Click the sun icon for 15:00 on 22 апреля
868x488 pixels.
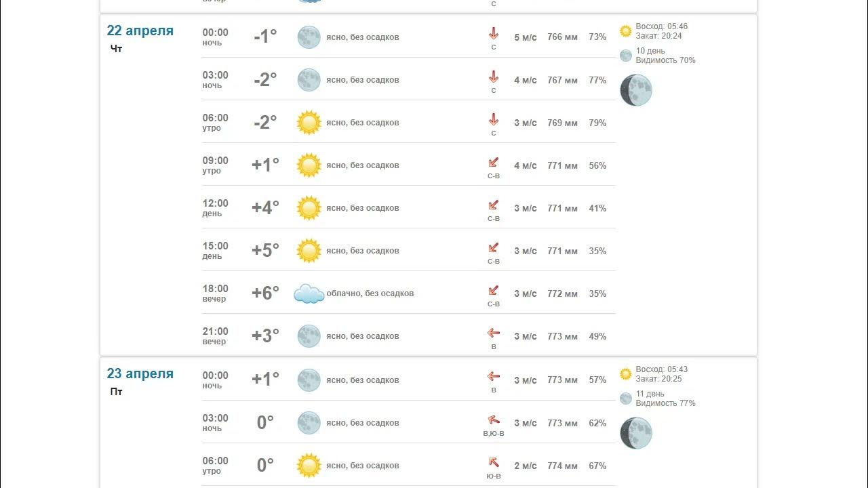point(309,251)
